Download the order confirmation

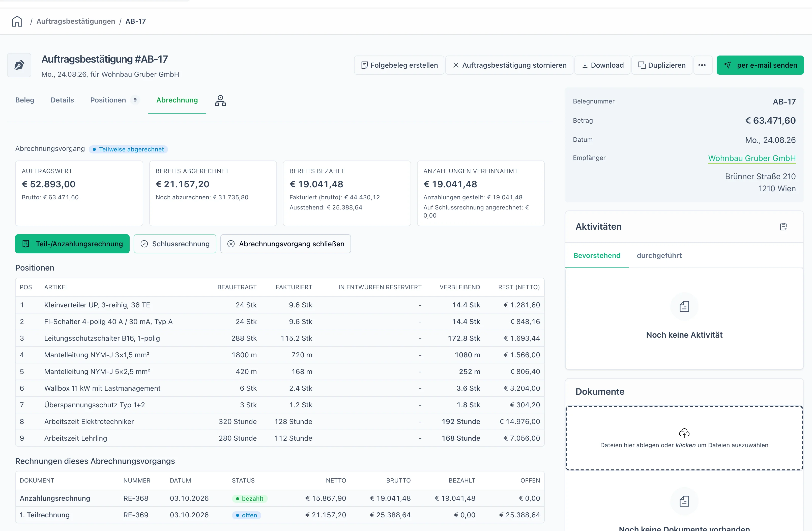[x=602, y=65]
